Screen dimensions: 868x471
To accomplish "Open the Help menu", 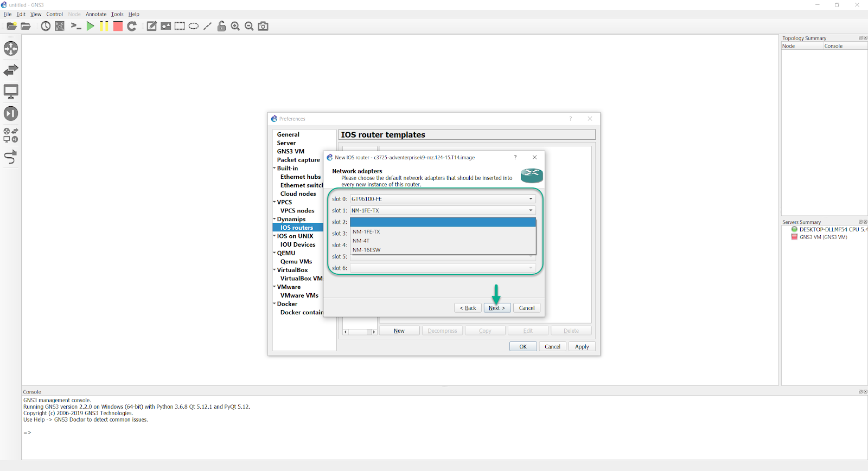I will (x=134, y=14).
